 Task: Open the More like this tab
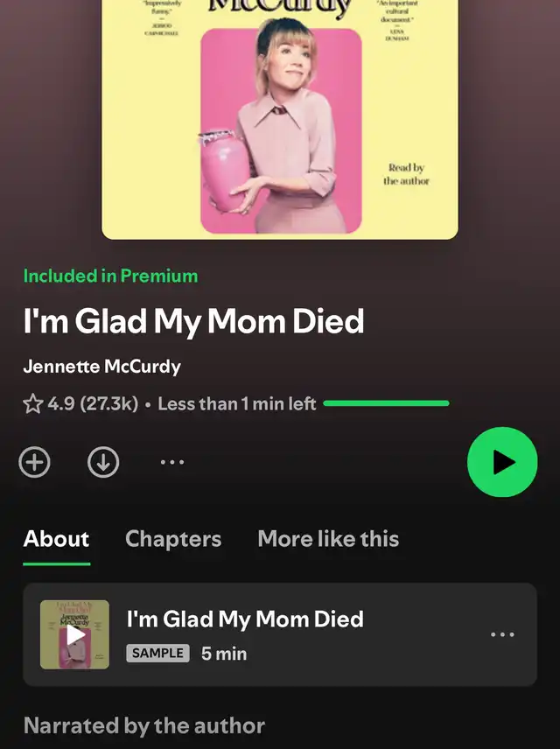point(328,539)
